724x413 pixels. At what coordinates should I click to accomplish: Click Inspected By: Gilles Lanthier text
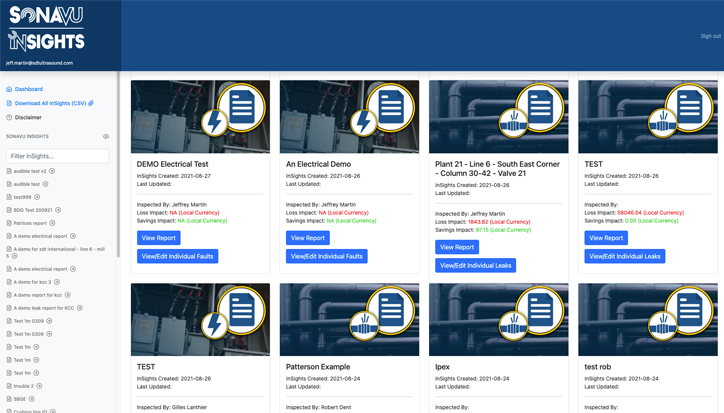(x=172, y=407)
